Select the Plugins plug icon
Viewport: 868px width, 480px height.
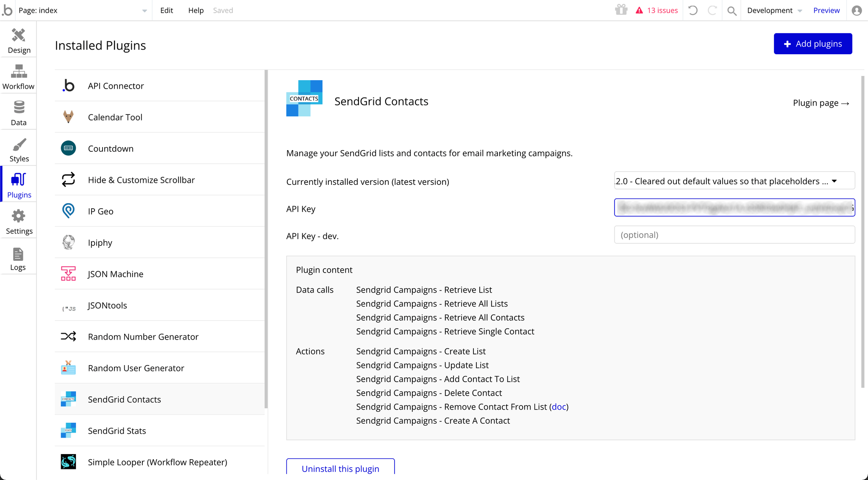(x=19, y=180)
